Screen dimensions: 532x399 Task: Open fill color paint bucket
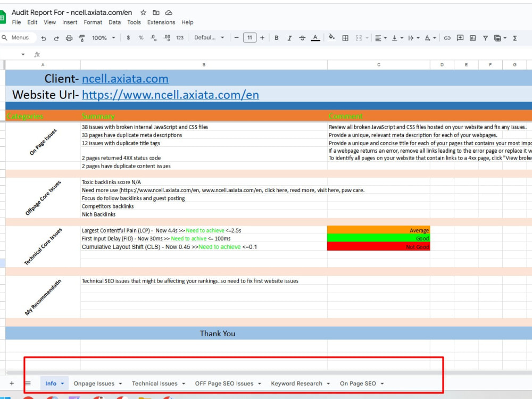pos(332,37)
